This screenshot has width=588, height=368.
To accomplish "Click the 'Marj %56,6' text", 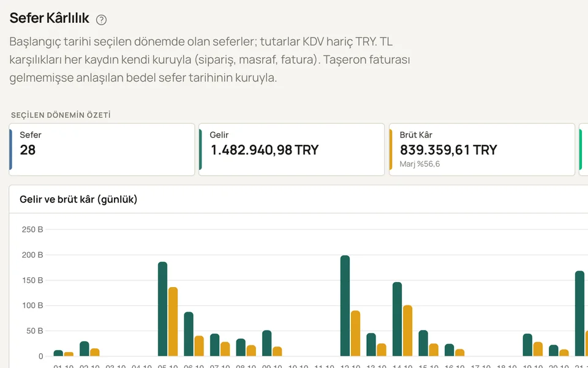I will [x=420, y=164].
